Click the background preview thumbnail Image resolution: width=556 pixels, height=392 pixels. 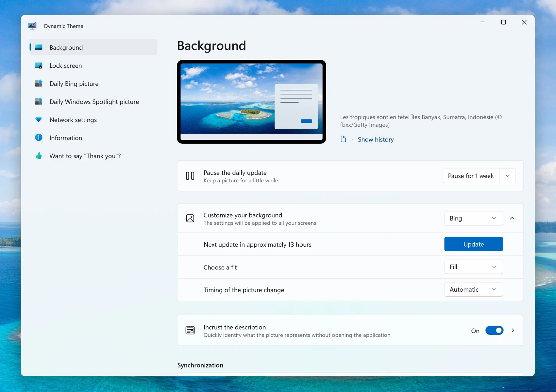pos(251,102)
